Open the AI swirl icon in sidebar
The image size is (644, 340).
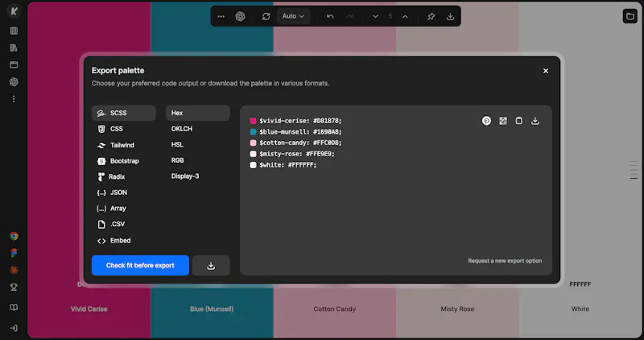tap(14, 82)
